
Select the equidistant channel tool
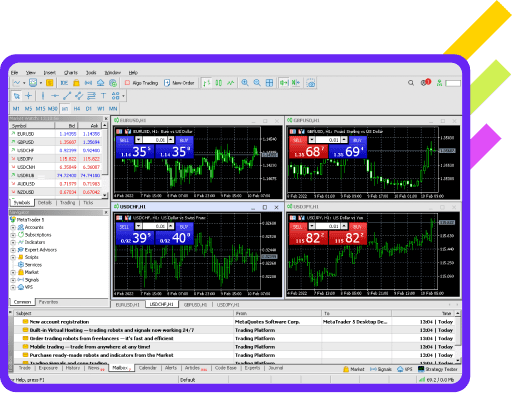coord(79,96)
